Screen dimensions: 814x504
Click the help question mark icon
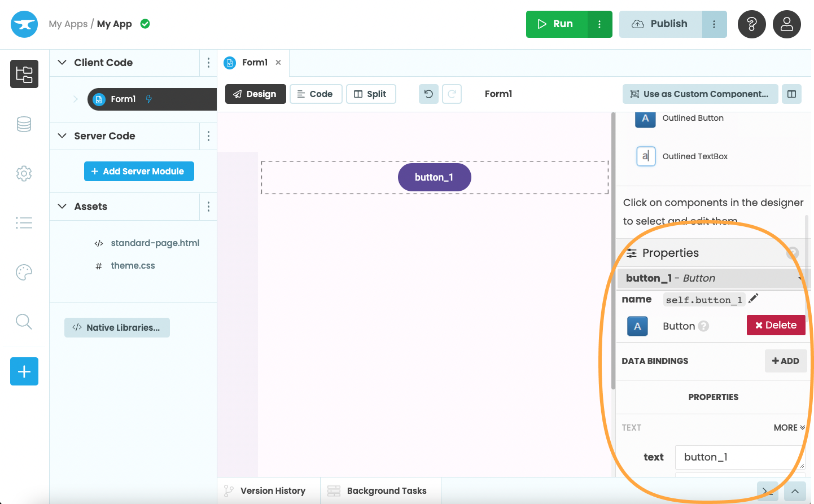pyautogui.click(x=751, y=24)
